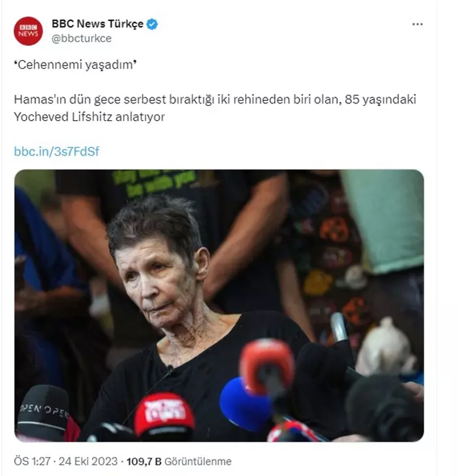Visit the @bbcturkce handle

[81, 38]
